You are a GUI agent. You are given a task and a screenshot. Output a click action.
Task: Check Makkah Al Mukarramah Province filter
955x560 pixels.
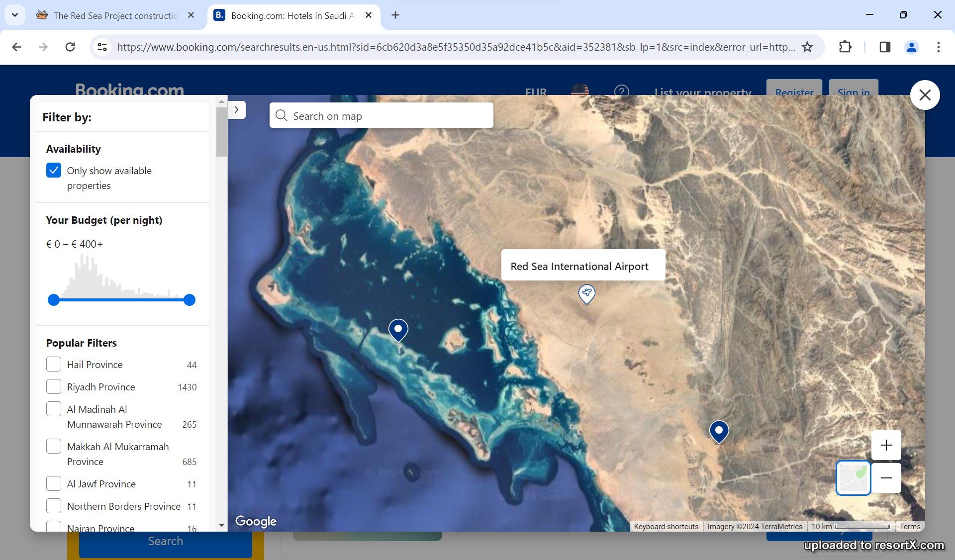[x=54, y=446]
